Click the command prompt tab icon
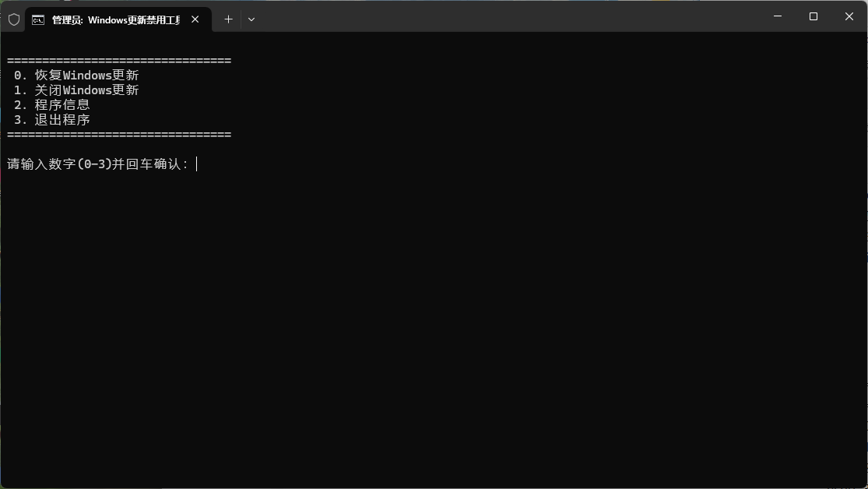Viewport: 868px width, 489px height. pos(37,20)
